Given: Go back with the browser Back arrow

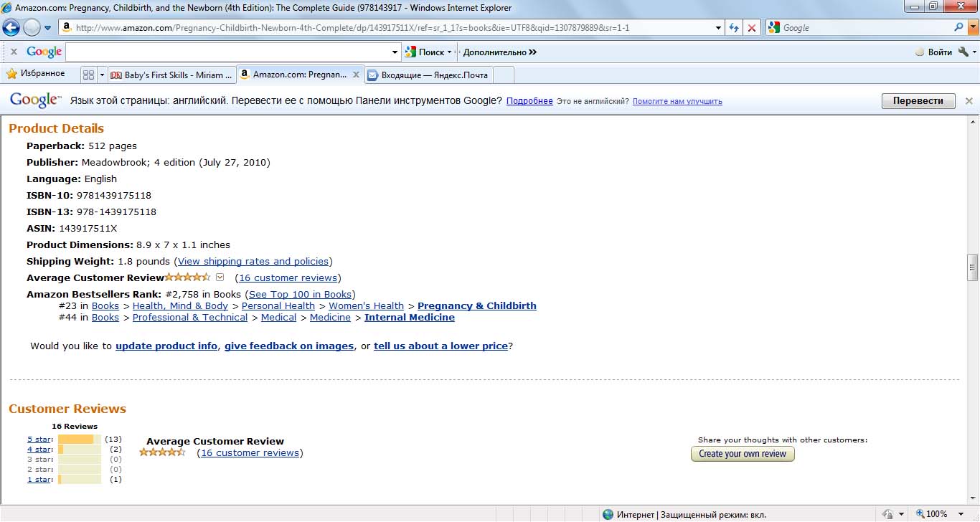Looking at the screenshot, I should click(11, 28).
